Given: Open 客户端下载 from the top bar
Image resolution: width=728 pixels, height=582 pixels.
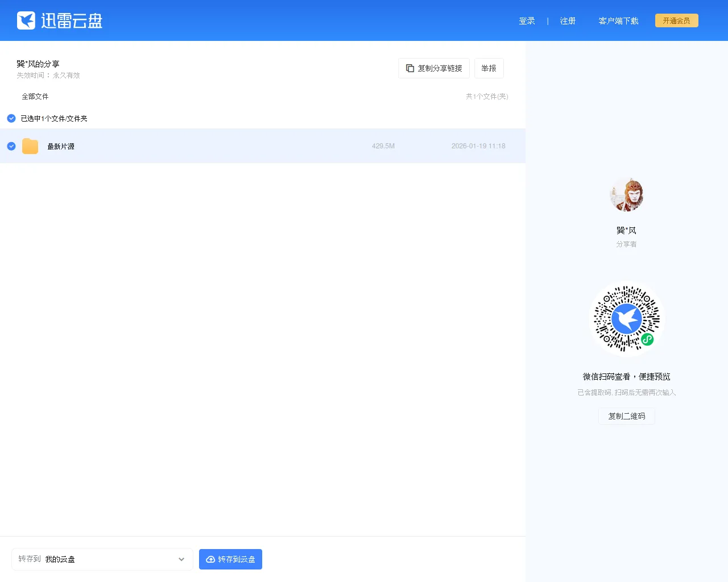Looking at the screenshot, I should (x=619, y=20).
